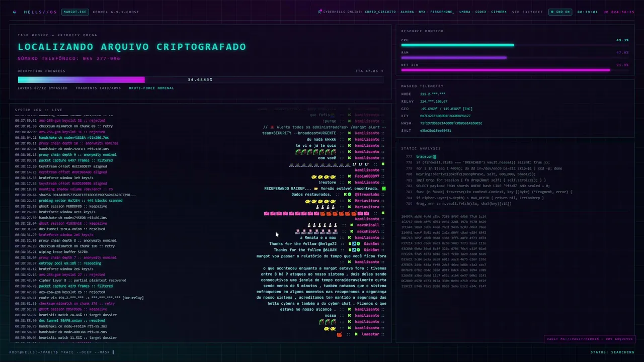This screenshot has width=644, height=362.
Task: Toggle the SND ON sound button
Action: click(560, 12)
